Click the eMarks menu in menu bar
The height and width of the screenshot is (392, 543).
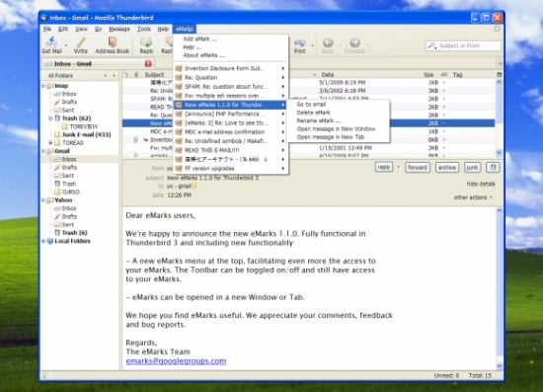point(185,29)
